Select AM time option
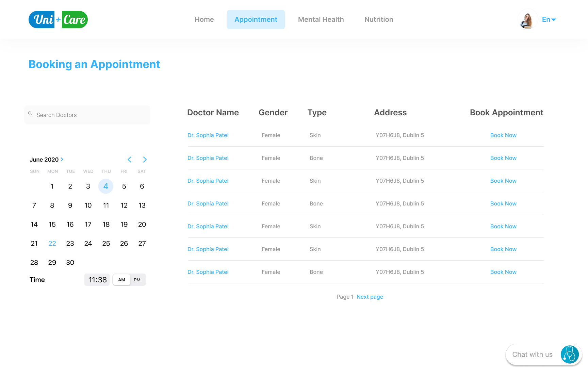 click(x=121, y=280)
